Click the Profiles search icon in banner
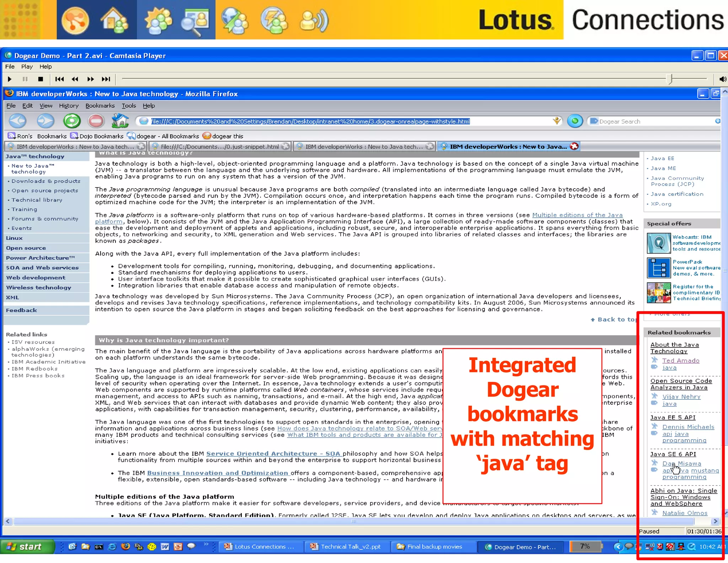This screenshot has height=563, width=728. [x=195, y=22]
